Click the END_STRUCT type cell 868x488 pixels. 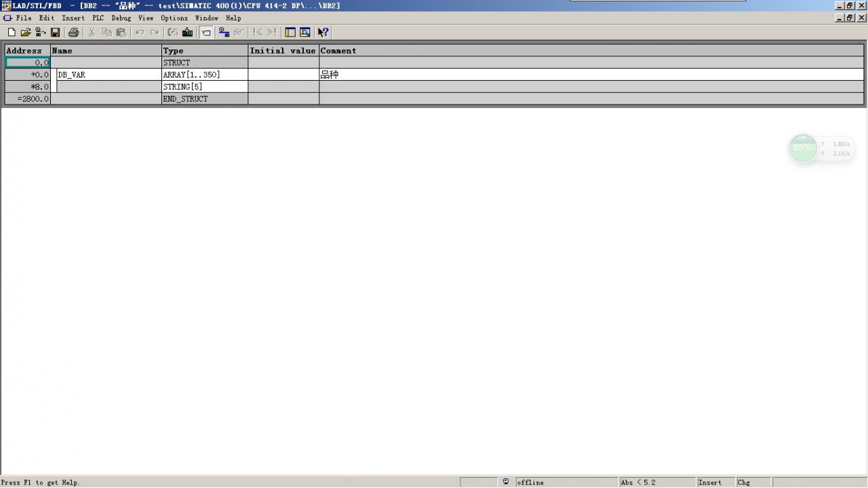pyautogui.click(x=205, y=99)
